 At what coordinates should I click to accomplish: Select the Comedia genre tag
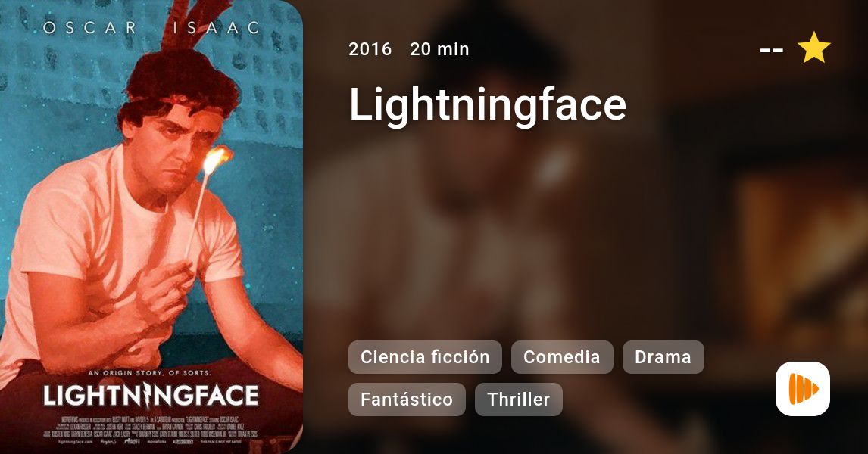coord(562,357)
